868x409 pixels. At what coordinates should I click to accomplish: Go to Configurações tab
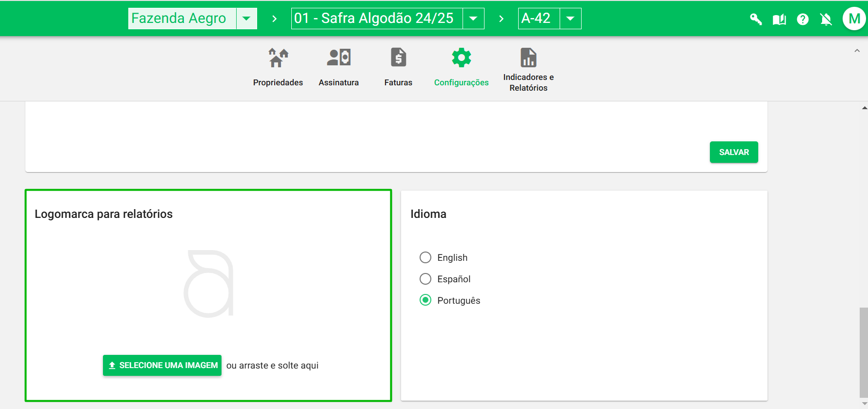coord(461,67)
